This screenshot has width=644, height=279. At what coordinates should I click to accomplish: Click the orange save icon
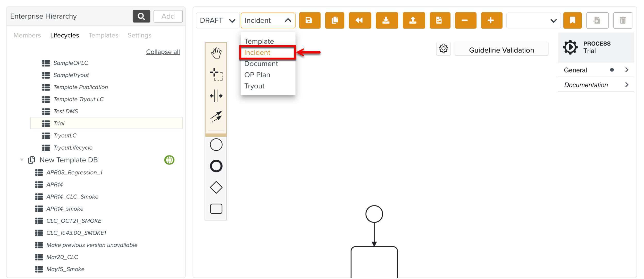coord(309,20)
